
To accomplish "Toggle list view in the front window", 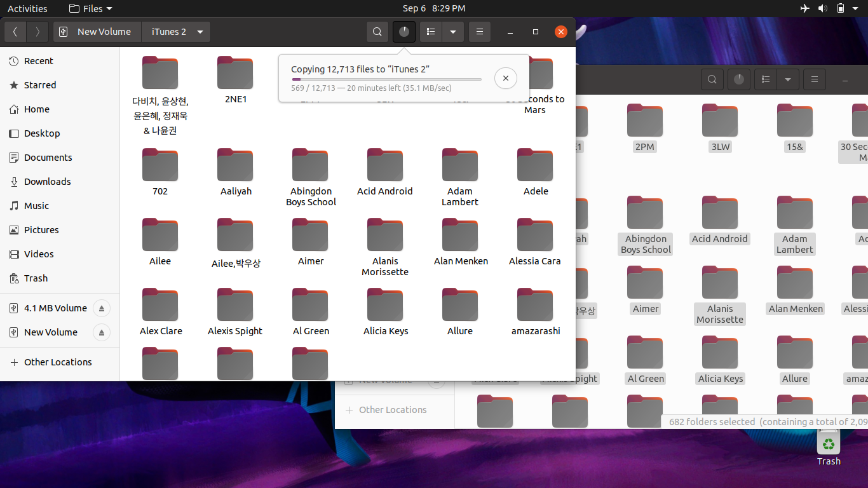I will pos(431,32).
